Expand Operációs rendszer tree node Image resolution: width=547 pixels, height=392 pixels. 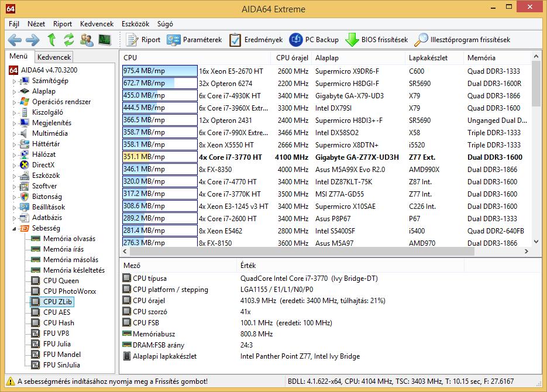14,102
